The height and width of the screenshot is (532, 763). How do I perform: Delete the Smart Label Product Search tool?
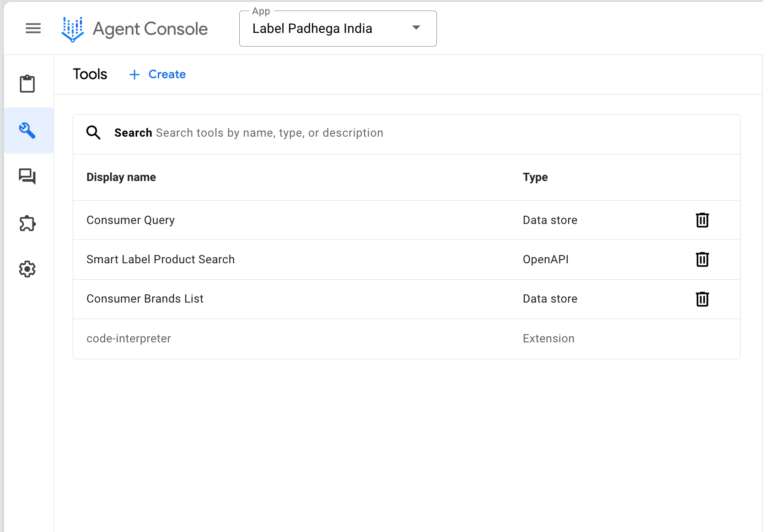tap(702, 260)
